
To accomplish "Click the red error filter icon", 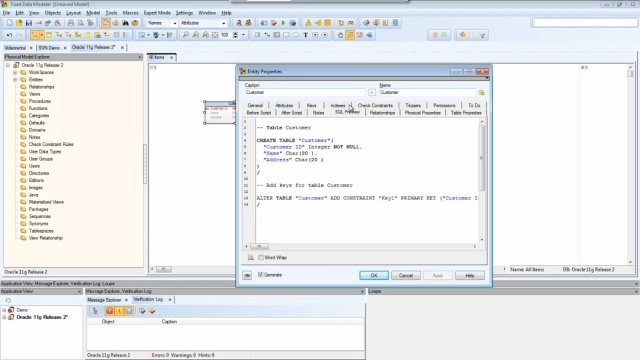I will [x=109, y=311].
